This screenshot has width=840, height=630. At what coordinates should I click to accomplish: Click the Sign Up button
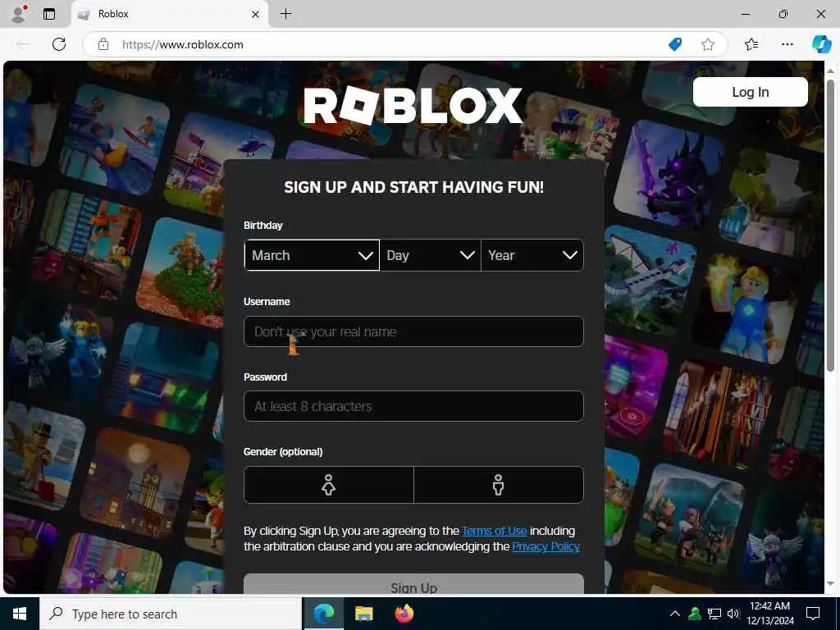[x=413, y=584]
